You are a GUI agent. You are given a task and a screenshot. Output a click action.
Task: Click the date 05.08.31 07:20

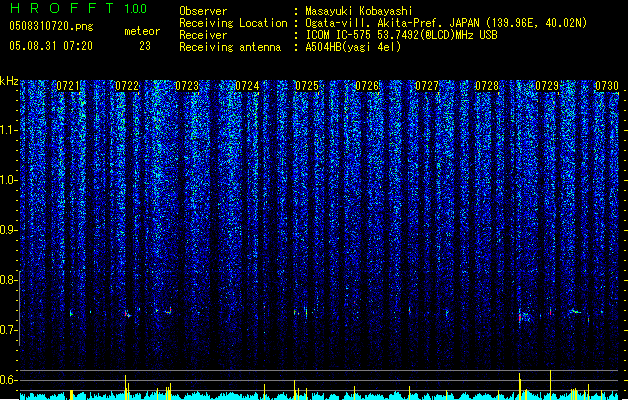(51, 46)
